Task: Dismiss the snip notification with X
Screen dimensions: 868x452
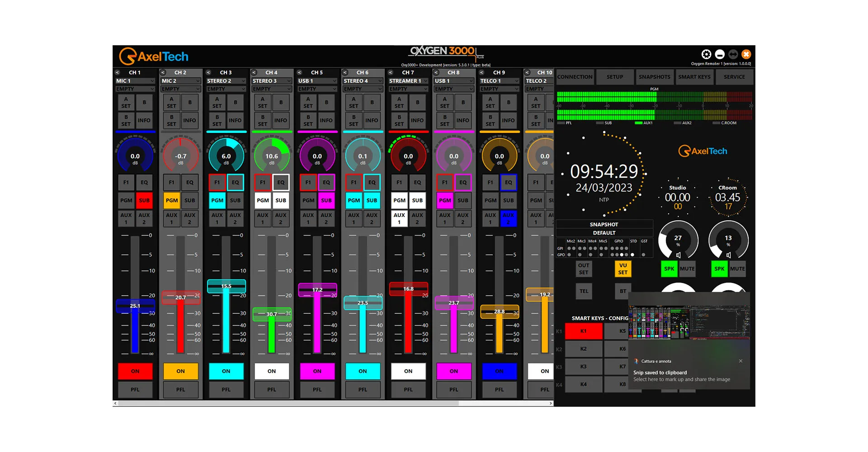Action: (x=741, y=361)
